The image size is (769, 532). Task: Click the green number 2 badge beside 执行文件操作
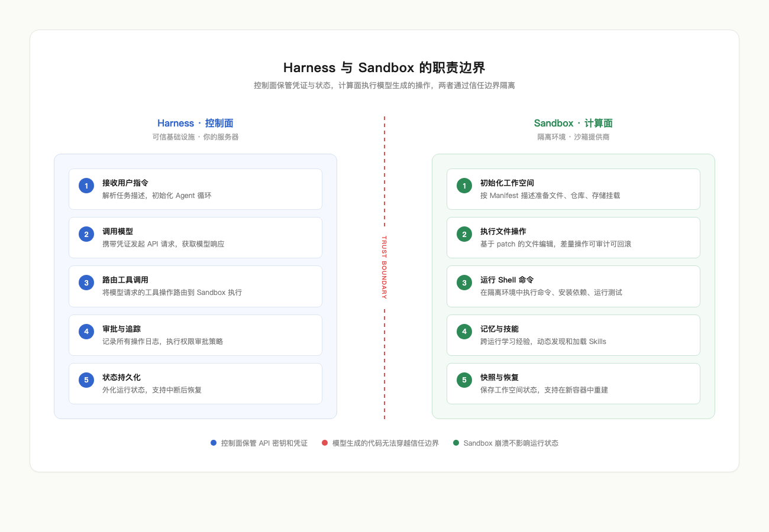click(464, 234)
